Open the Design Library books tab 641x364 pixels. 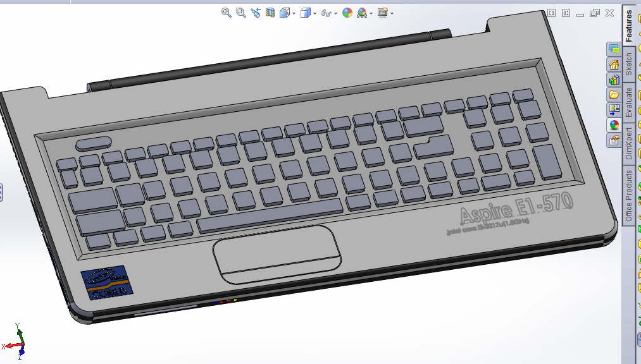tap(614, 80)
